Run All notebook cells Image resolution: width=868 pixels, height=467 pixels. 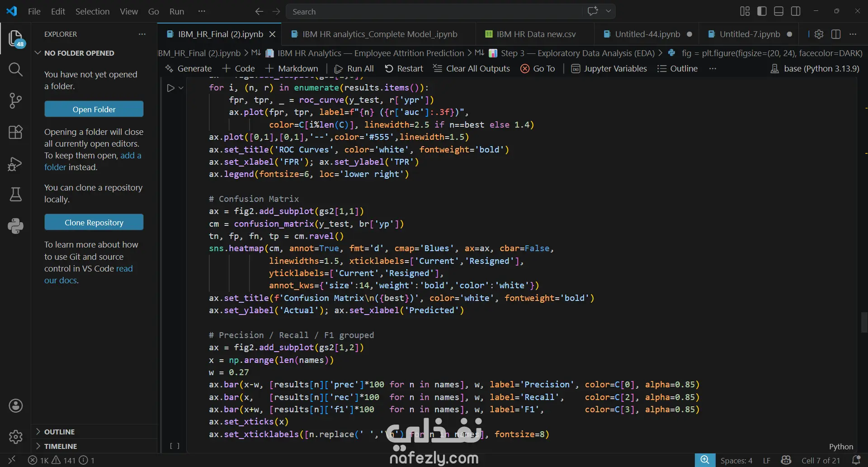354,69
